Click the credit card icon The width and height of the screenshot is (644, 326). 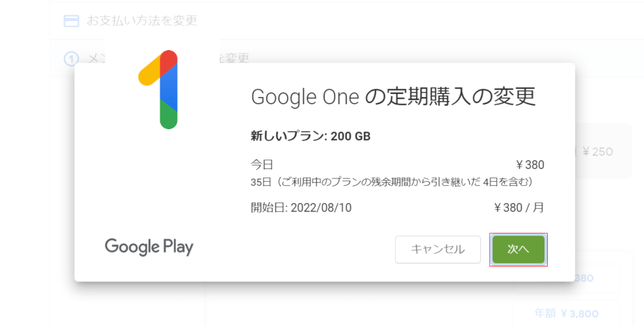point(71,21)
